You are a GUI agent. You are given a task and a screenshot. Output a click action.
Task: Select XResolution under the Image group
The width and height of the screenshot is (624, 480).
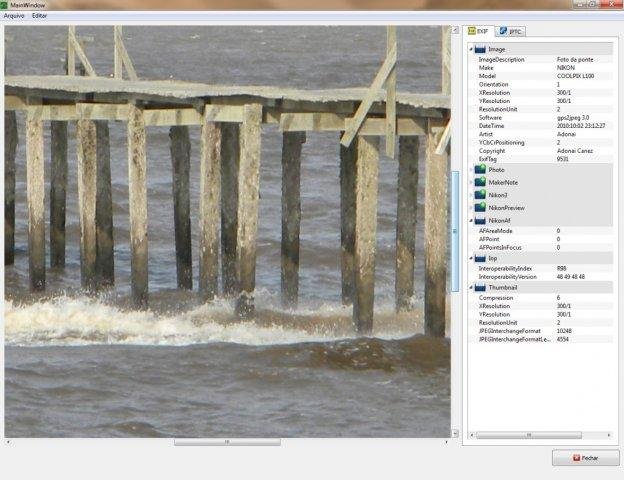(494, 93)
